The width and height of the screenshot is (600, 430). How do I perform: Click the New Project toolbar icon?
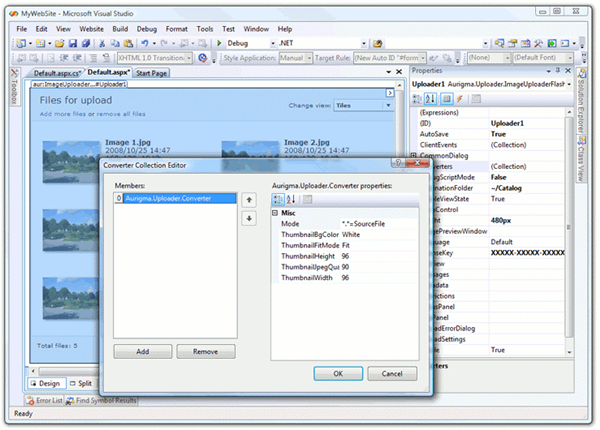click(x=21, y=43)
